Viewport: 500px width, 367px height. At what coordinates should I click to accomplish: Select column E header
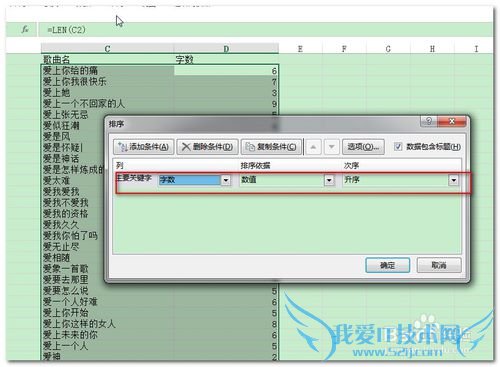[x=300, y=49]
